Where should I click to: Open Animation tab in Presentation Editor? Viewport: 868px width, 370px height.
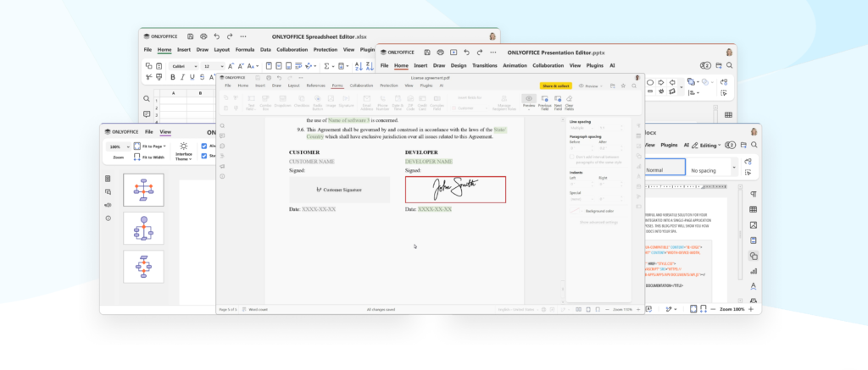click(x=515, y=65)
